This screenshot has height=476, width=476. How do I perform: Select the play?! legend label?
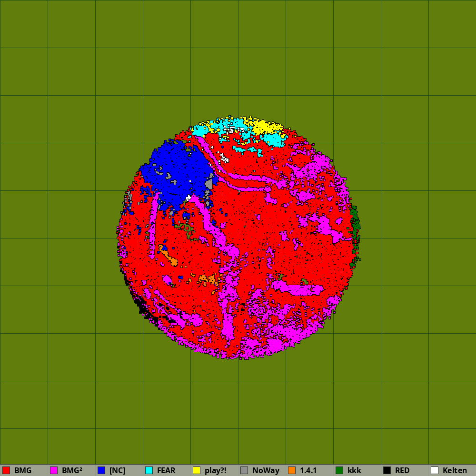pos(216,471)
